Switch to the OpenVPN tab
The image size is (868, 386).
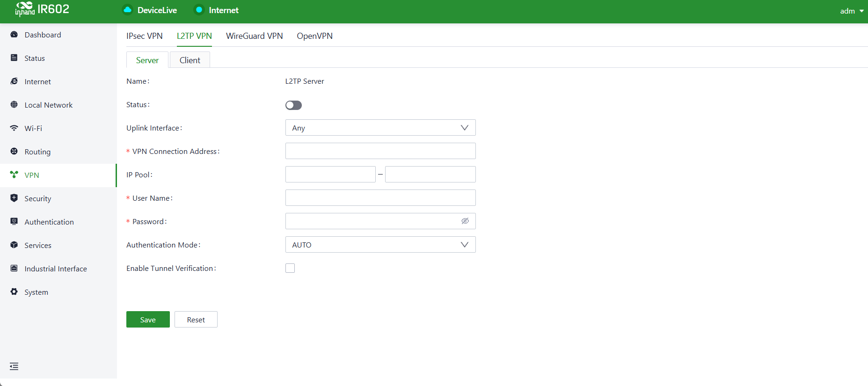point(315,36)
